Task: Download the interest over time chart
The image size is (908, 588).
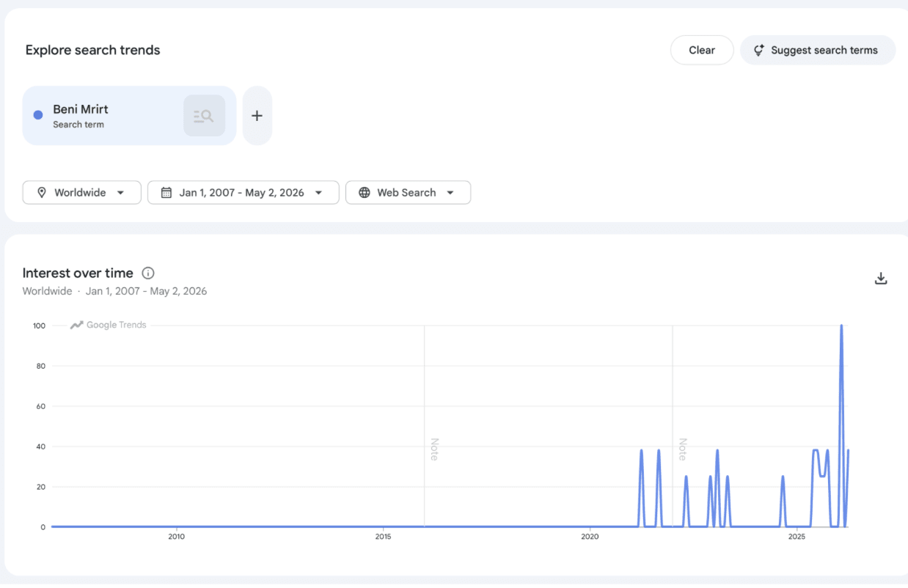Action: [881, 279]
